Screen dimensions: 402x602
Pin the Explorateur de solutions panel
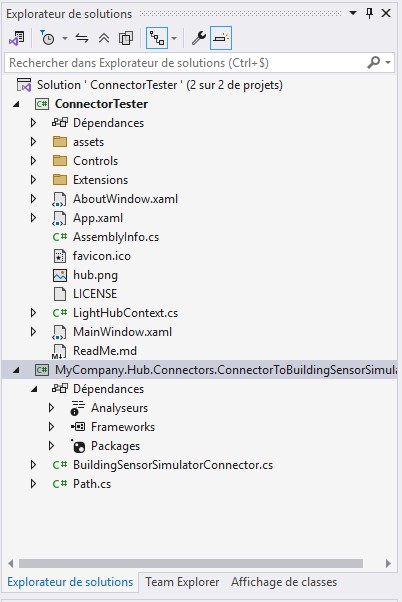(369, 13)
